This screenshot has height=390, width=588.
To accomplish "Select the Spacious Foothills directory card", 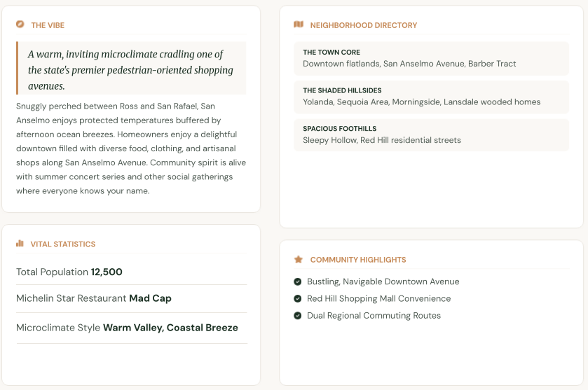I will pyautogui.click(x=431, y=135).
